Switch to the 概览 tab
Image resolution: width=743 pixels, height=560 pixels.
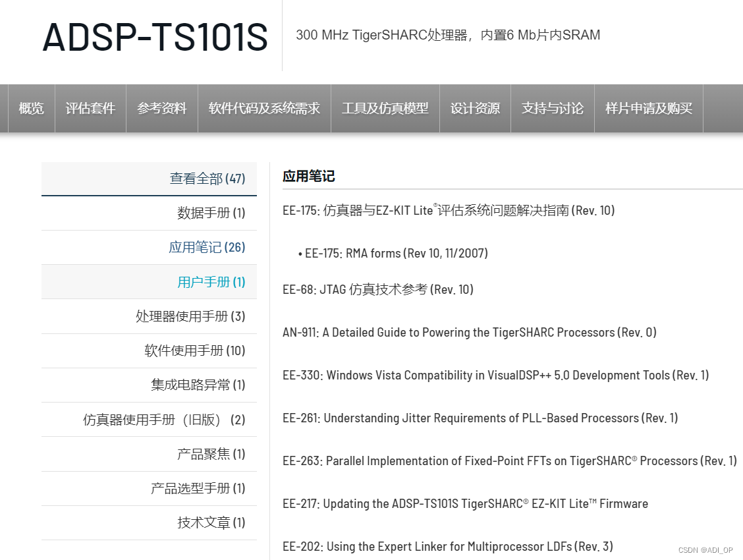pyautogui.click(x=31, y=109)
